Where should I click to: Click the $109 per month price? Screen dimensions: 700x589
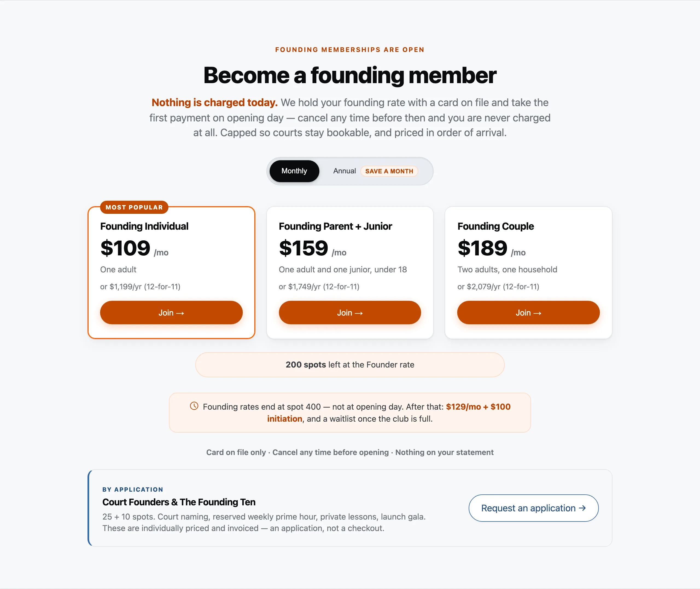[x=134, y=248]
